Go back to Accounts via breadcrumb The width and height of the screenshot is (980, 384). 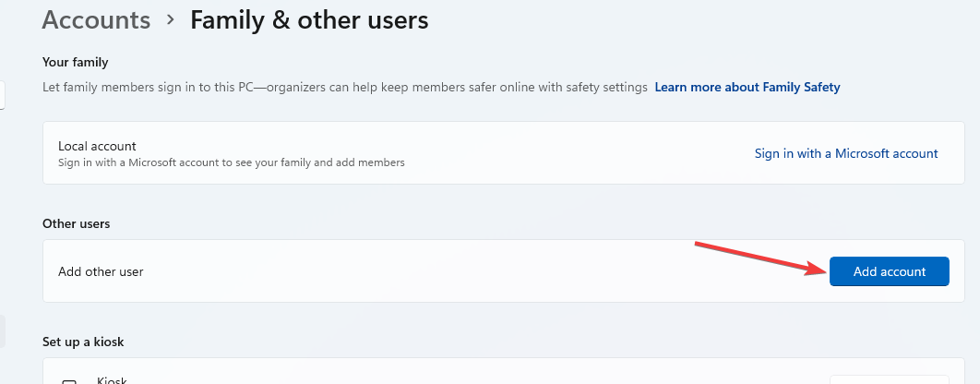click(96, 20)
